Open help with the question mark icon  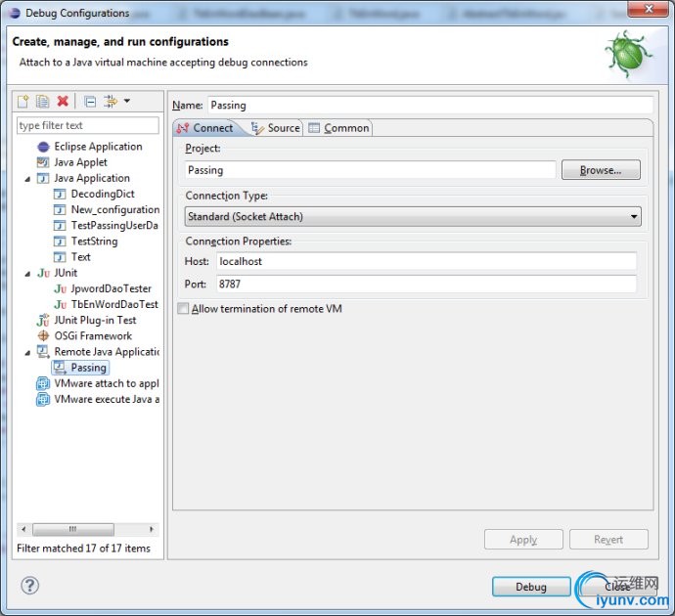(x=29, y=586)
